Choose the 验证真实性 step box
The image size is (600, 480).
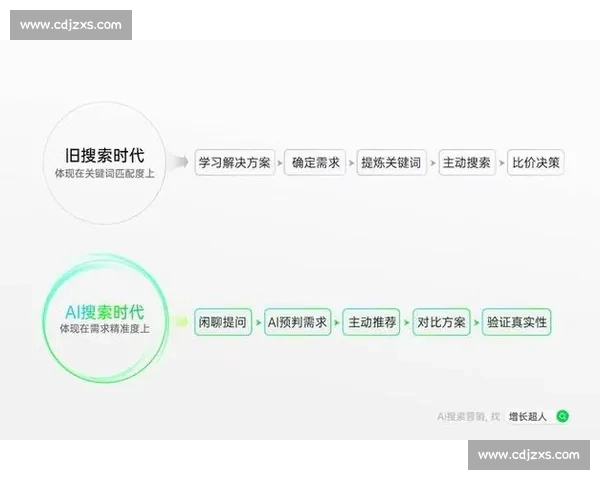click(517, 322)
